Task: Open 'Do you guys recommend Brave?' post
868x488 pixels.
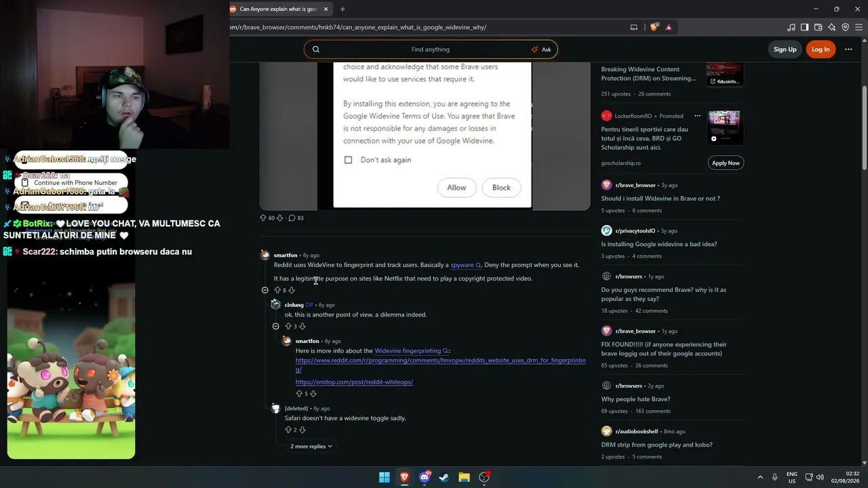Action: (x=663, y=294)
